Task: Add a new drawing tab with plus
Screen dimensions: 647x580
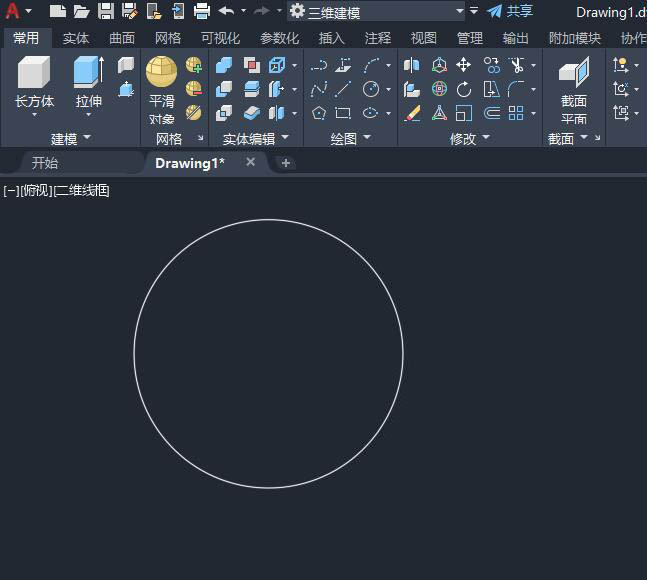Action: (286, 163)
